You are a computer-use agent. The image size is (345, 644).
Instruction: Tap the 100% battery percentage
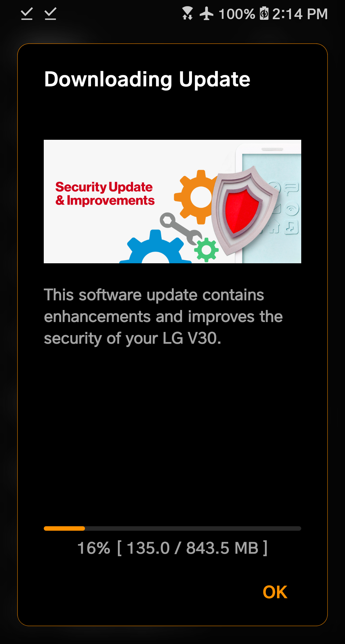237,14
